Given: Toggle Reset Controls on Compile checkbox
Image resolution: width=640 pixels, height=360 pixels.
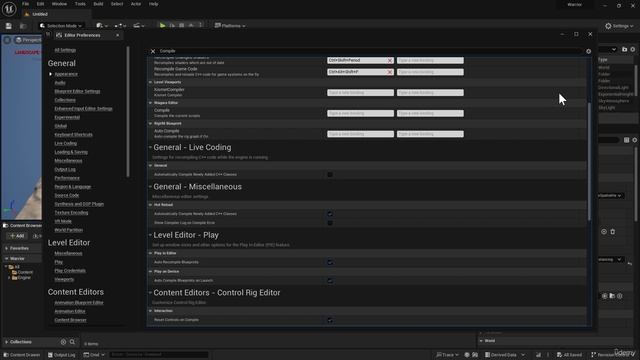Looking at the screenshot, I should click(x=330, y=320).
